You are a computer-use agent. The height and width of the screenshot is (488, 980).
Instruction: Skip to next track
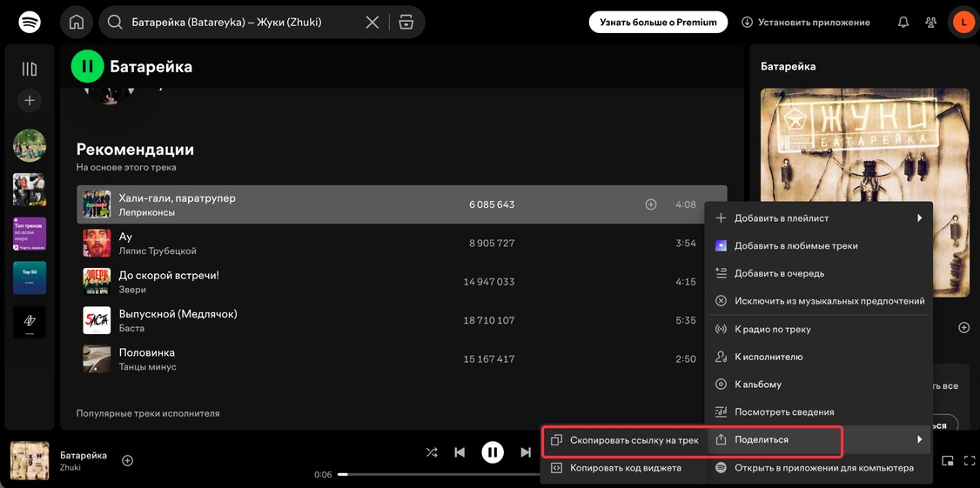pyautogui.click(x=526, y=452)
